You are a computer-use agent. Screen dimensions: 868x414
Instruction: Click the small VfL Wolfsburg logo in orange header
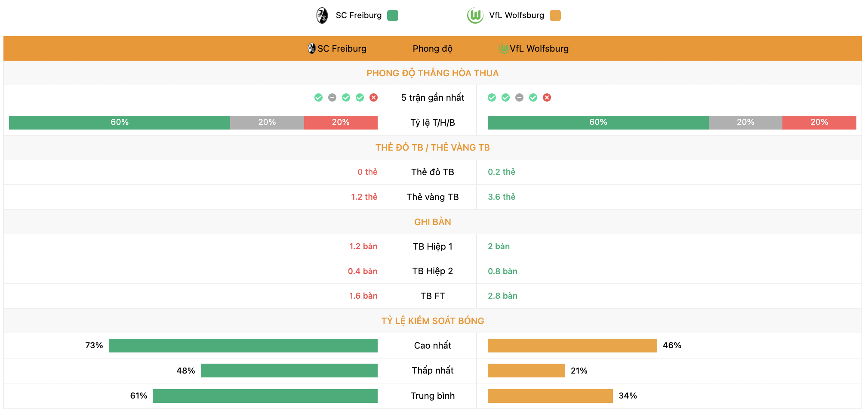point(504,48)
